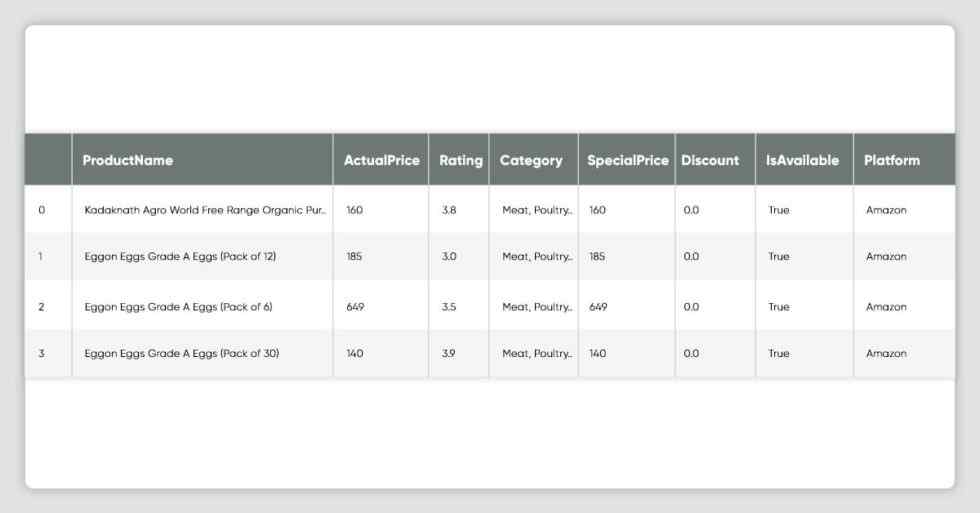This screenshot has width=980, height=513.
Task: Click Discount 0.0 in Kadaknath row
Action: 691,210
